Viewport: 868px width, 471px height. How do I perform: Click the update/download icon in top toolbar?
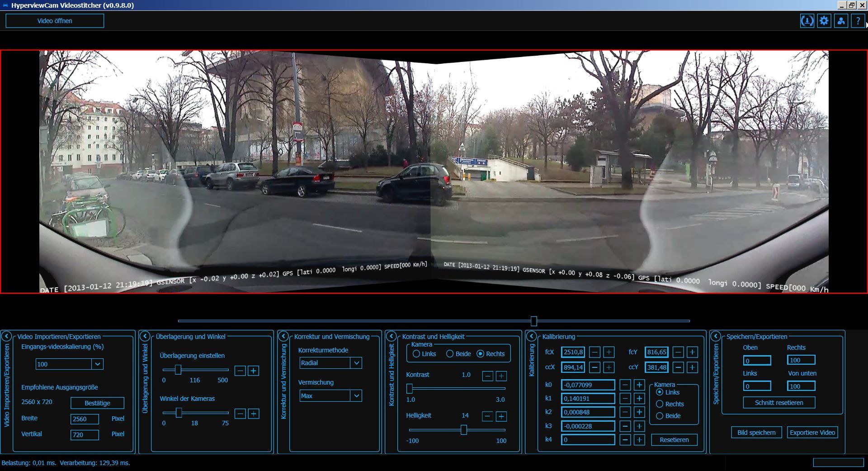[x=807, y=21]
